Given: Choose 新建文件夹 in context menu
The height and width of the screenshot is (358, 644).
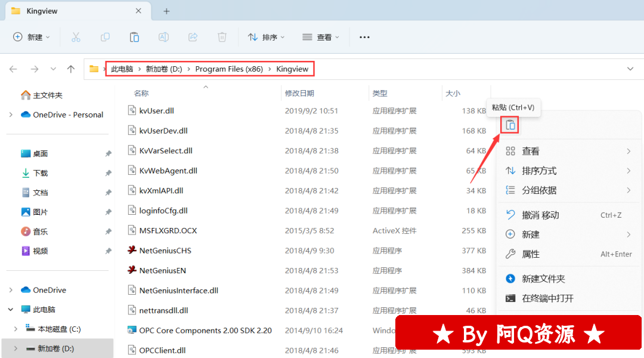Looking at the screenshot, I should click(569, 279).
